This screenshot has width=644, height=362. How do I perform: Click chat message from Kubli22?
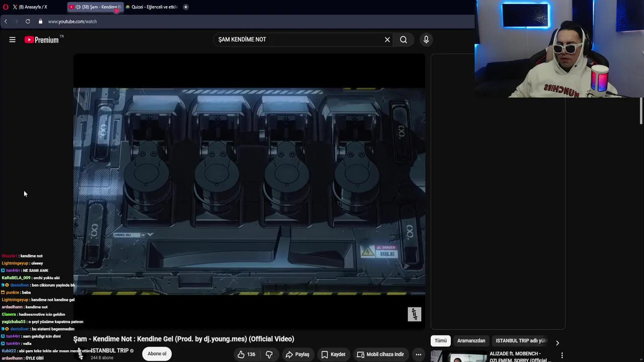[x=46, y=351]
